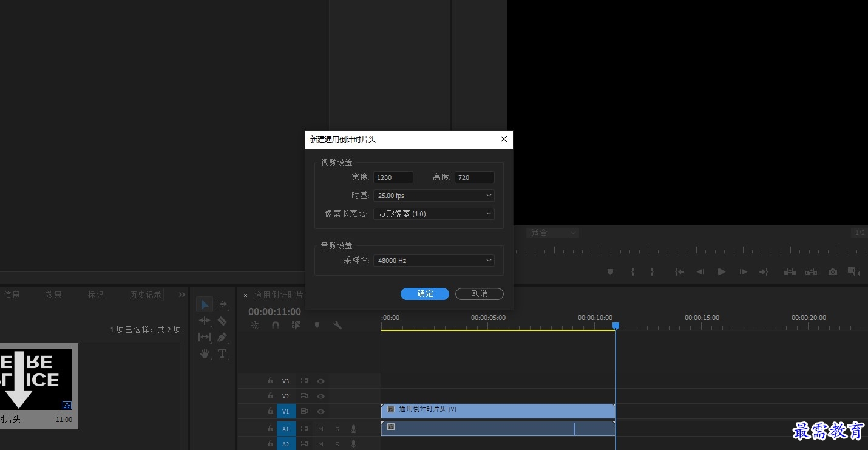Select the Pen tool
The height and width of the screenshot is (450, 868).
pyautogui.click(x=222, y=337)
